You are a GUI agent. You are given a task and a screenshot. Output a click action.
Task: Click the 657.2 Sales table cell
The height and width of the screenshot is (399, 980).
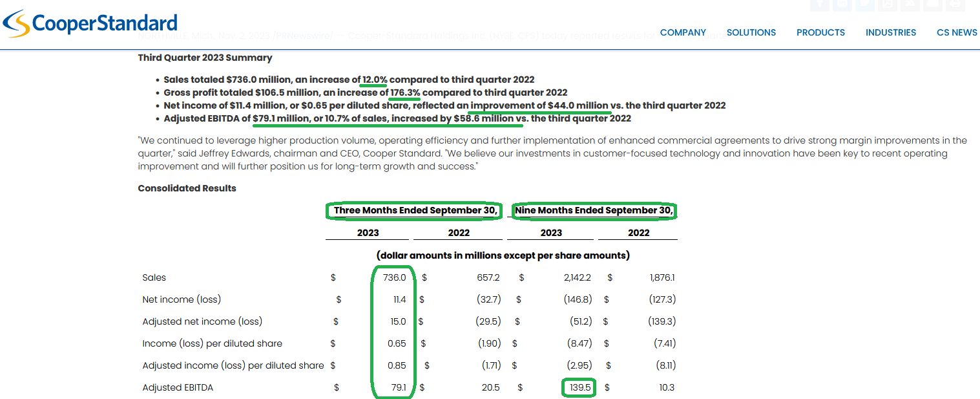coord(488,277)
